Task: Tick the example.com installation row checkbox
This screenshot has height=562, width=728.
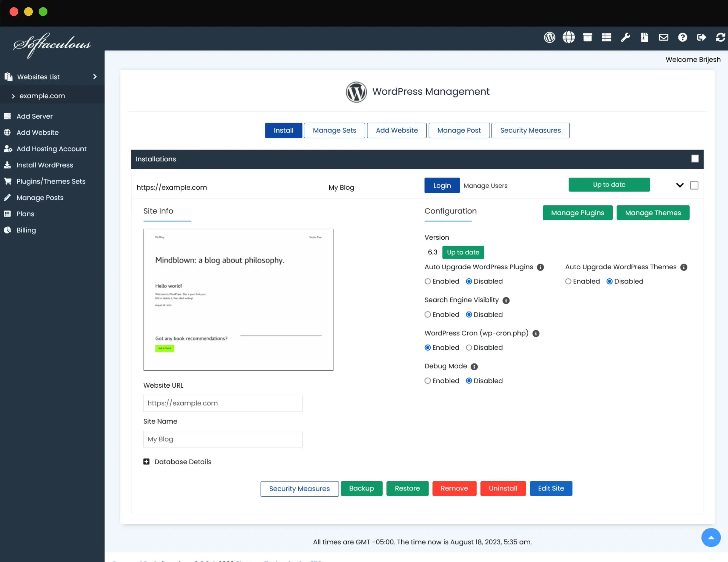Action: (x=694, y=185)
